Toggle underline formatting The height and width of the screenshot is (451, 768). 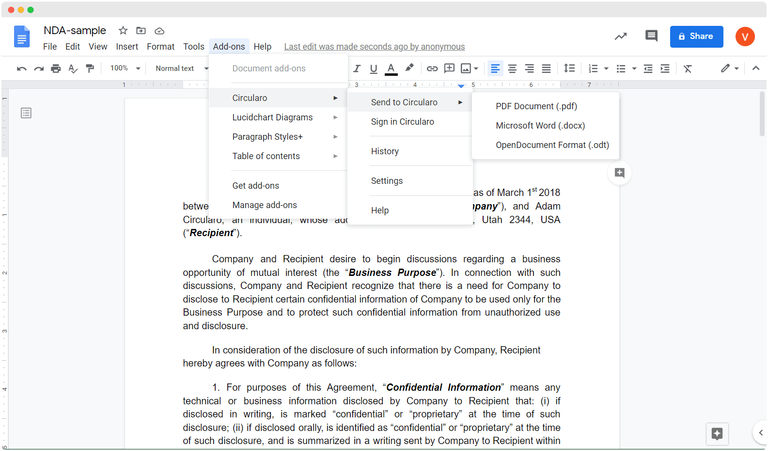coord(373,69)
